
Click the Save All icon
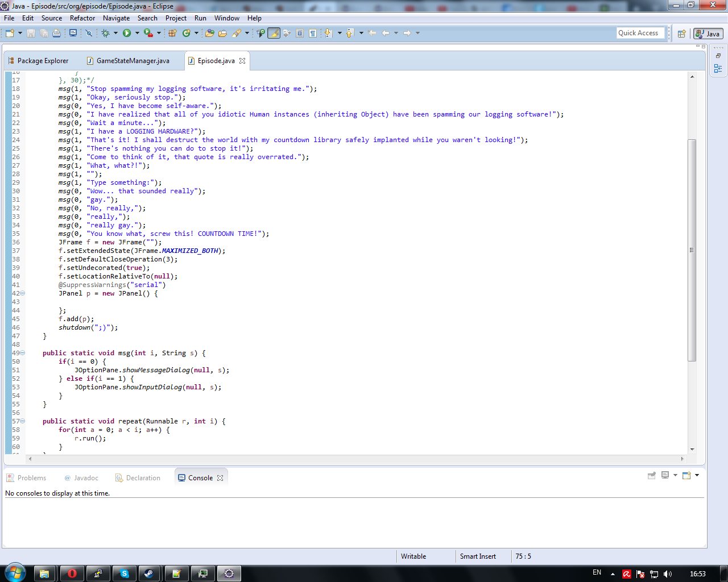pyautogui.click(x=44, y=33)
